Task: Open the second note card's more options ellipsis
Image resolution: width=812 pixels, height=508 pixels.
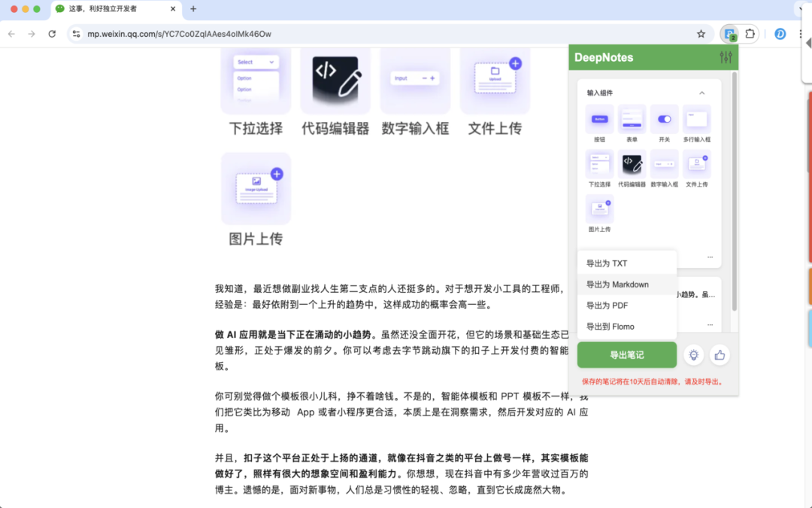Action: pyautogui.click(x=710, y=324)
